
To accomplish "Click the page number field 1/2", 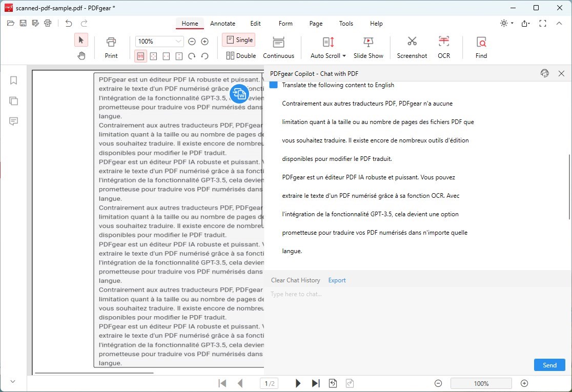I will [x=269, y=383].
